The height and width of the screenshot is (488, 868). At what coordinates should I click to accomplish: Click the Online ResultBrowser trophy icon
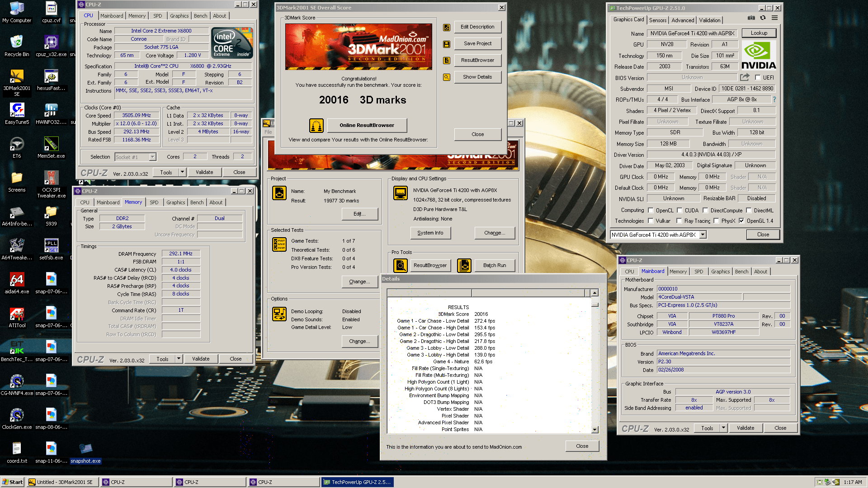pos(316,125)
